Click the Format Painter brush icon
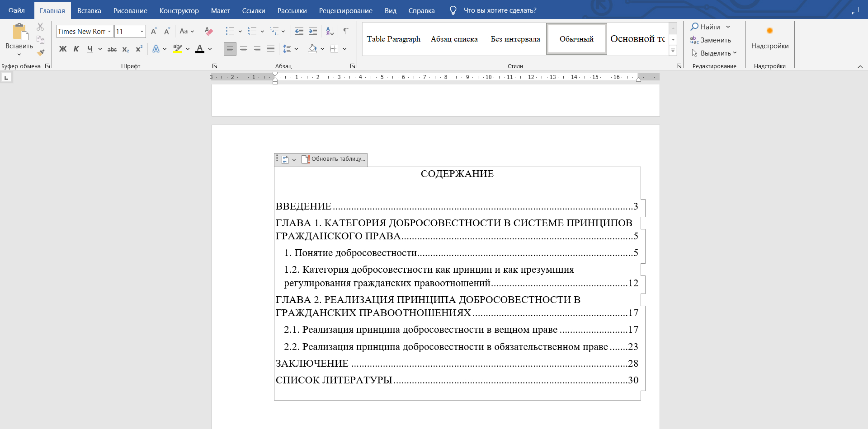Image resolution: width=868 pixels, height=429 pixels. [41, 52]
